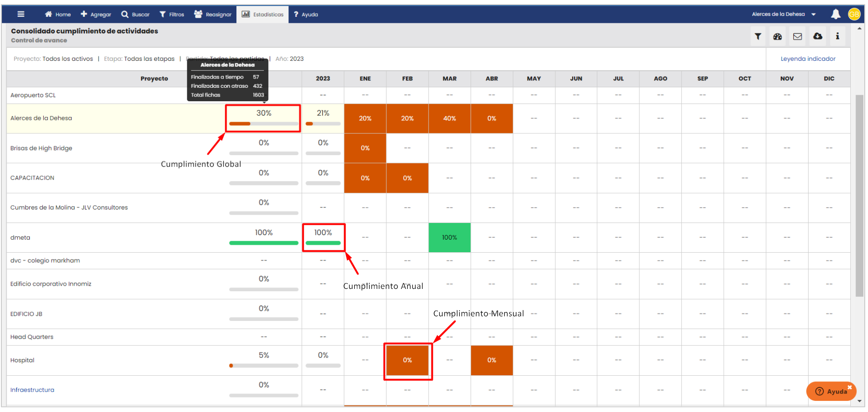
Task: Click the GB user avatar
Action: pos(854,14)
